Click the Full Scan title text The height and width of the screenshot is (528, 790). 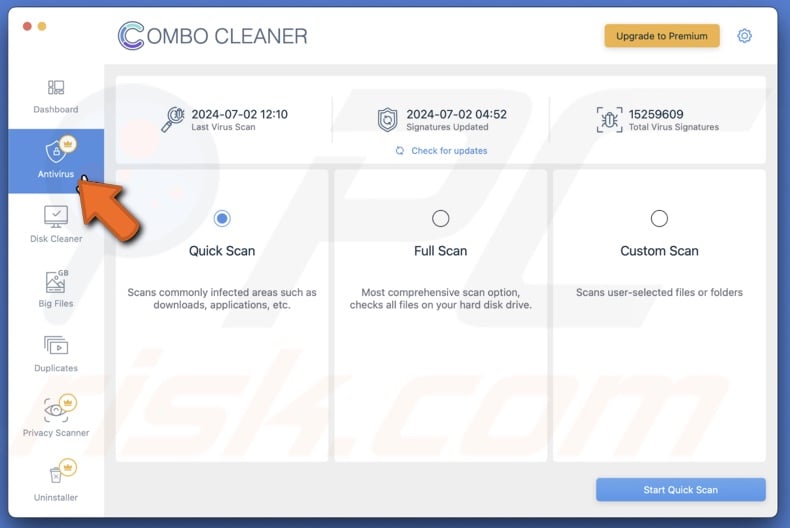tap(440, 250)
